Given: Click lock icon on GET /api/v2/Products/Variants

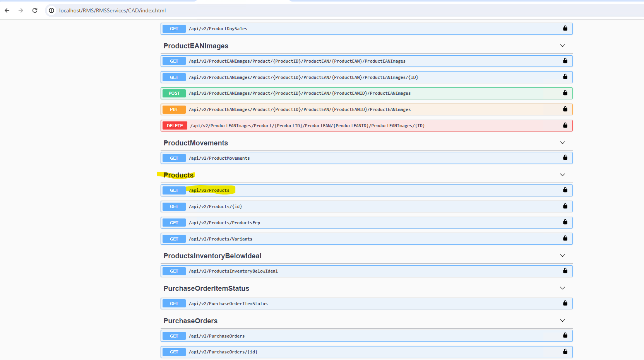Looking at the screenshot, I should [x=565, y=238].
